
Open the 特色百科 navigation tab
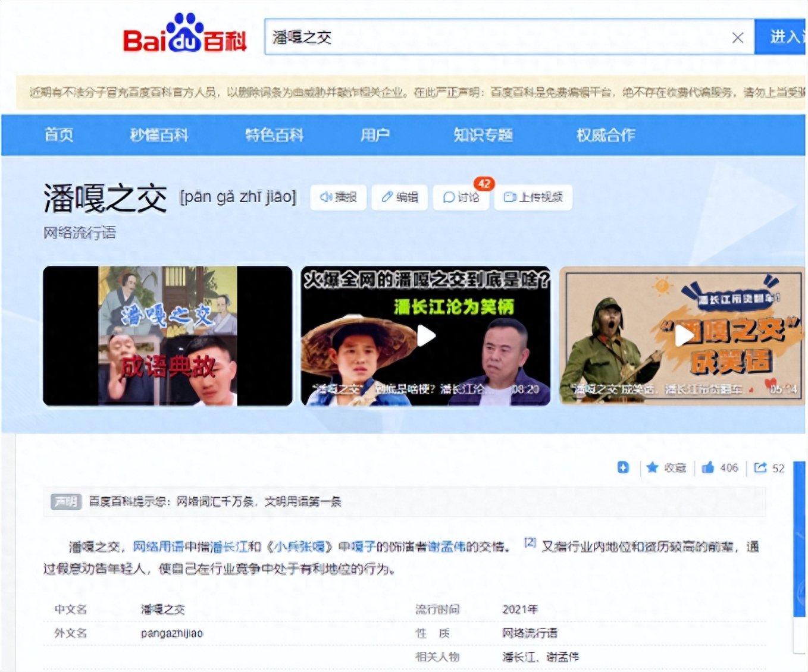(x=274, y=135)
